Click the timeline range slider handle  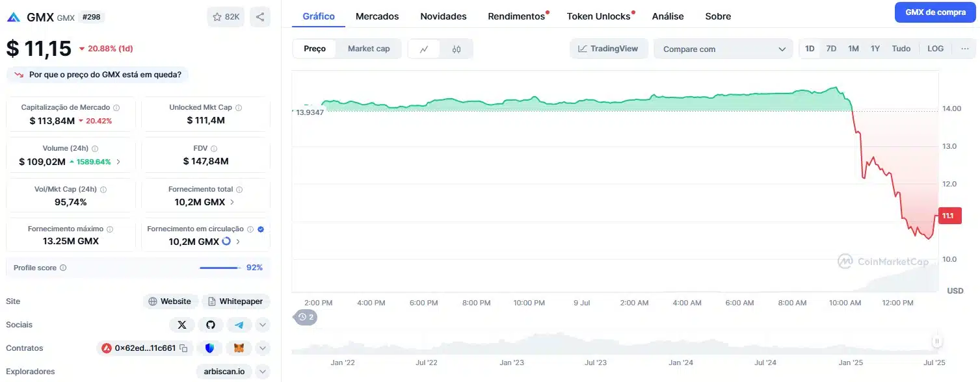[x=937, y=341]
